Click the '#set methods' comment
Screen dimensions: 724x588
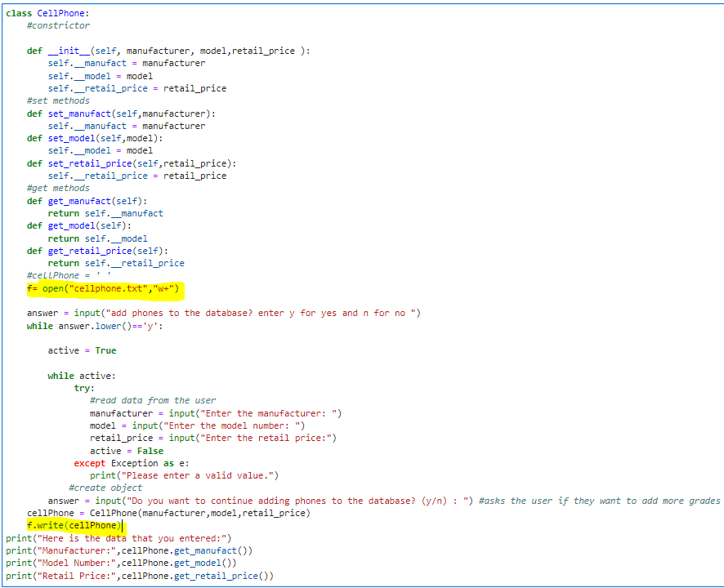coord(58,100)
